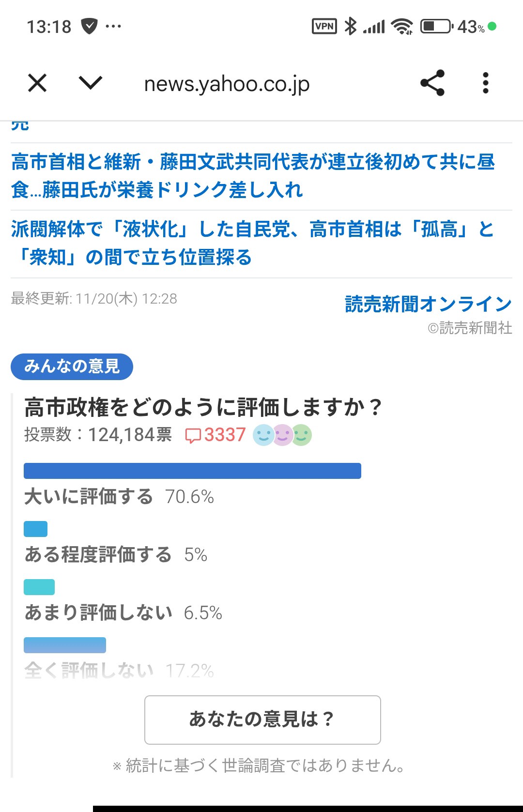
Task: Tap the blue smiley face avatar
Action: pos(263,435)
